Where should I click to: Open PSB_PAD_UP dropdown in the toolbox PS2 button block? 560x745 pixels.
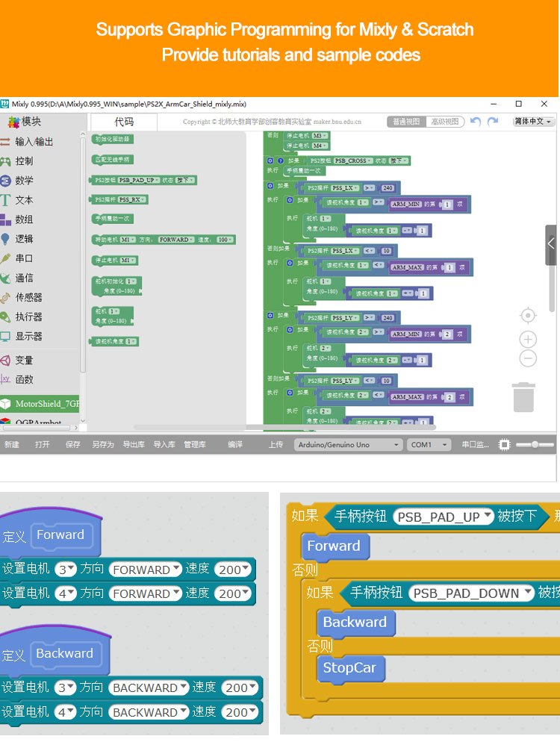[x=138, y=181]
